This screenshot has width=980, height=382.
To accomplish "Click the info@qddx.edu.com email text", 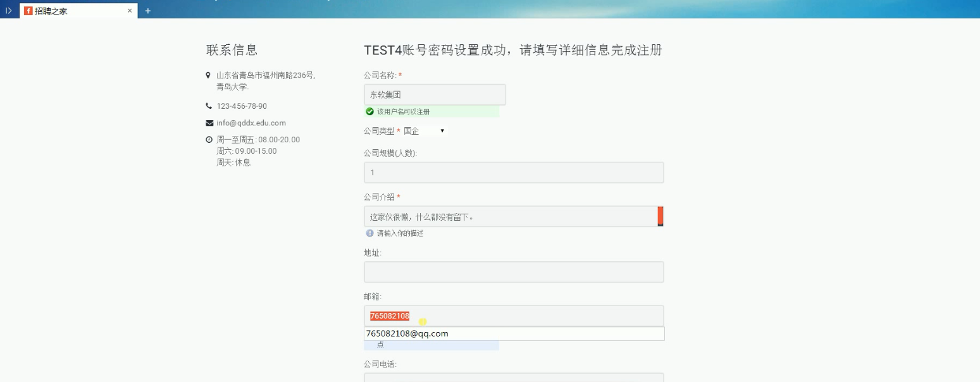I will (x=251, y=123).
